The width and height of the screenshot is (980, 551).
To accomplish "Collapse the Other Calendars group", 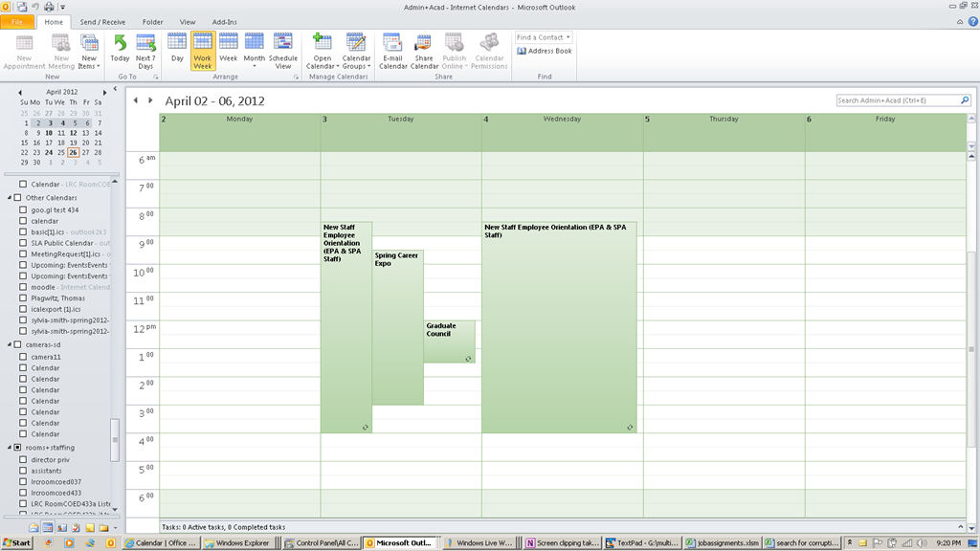I will pyautogui.click(x=10, y=198).
